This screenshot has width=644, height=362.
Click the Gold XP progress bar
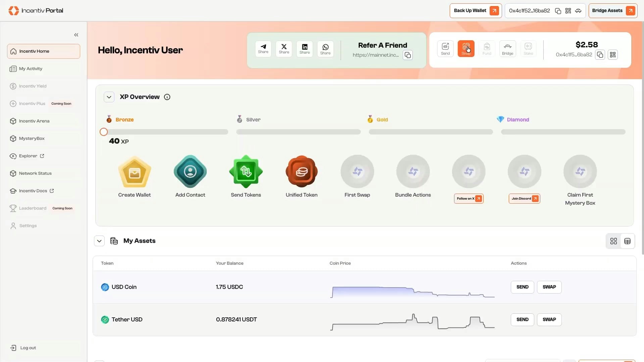tap(431, 132)
